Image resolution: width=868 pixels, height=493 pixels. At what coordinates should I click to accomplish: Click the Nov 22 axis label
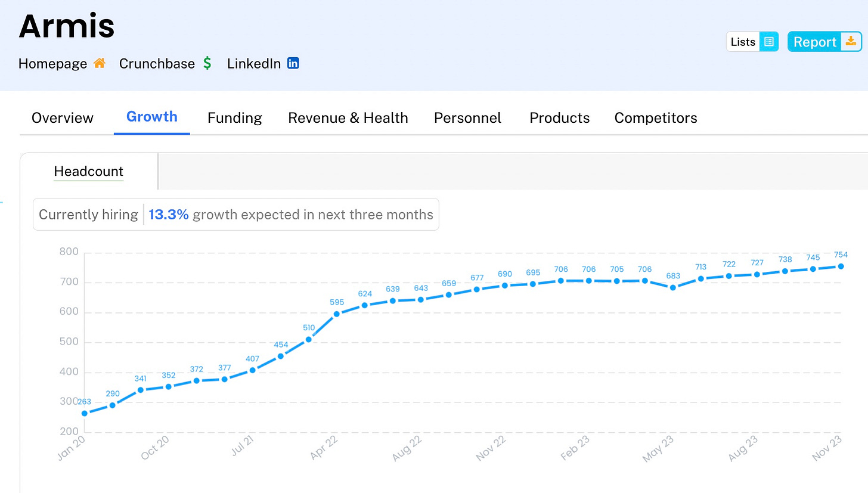coord(491,448)
